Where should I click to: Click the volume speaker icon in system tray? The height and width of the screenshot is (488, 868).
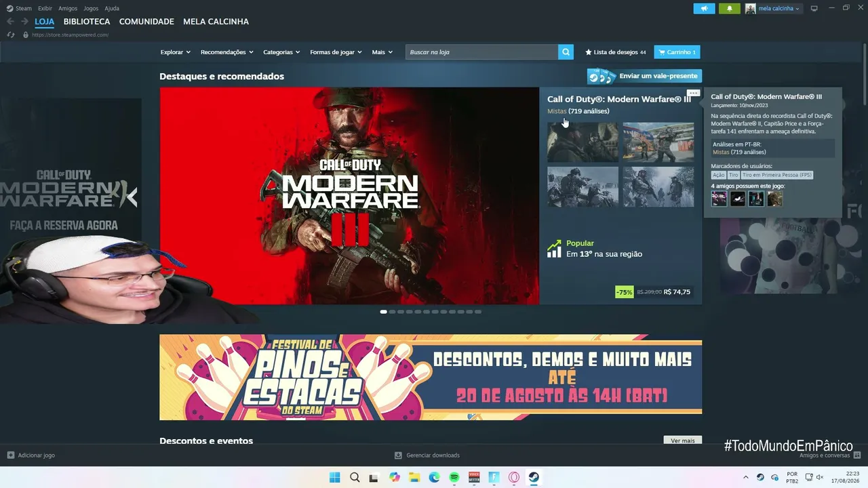click(819, 477)
